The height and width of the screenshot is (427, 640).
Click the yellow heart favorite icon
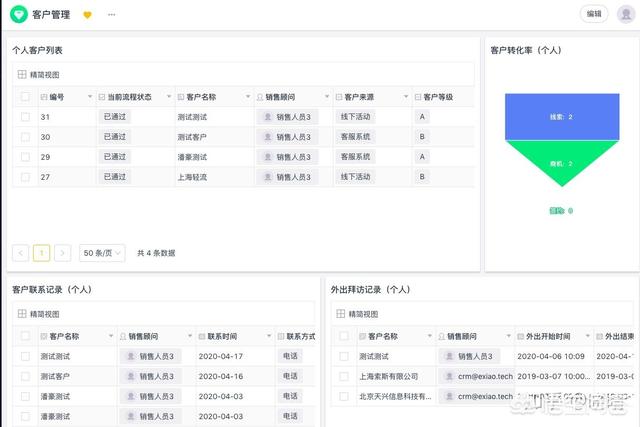pyautogui.click(x=87, y=15)
